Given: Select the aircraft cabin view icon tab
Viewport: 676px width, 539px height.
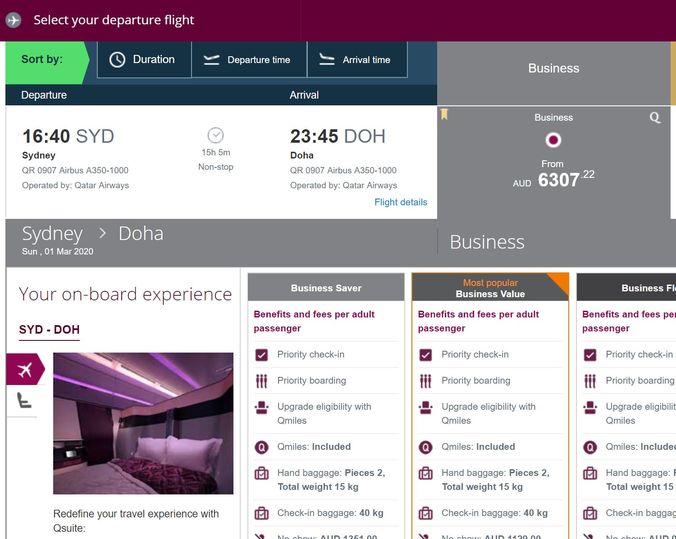Looking at the screenshot, I should point(25,369).
